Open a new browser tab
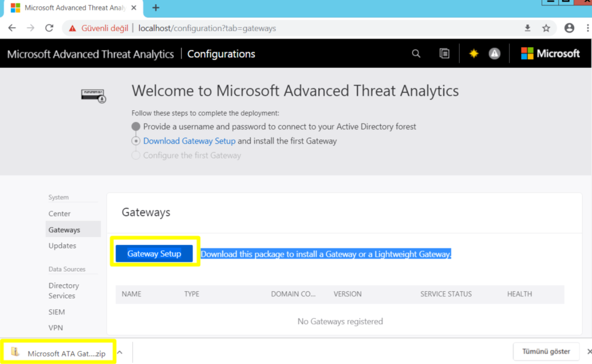 (x=156, y=8)
